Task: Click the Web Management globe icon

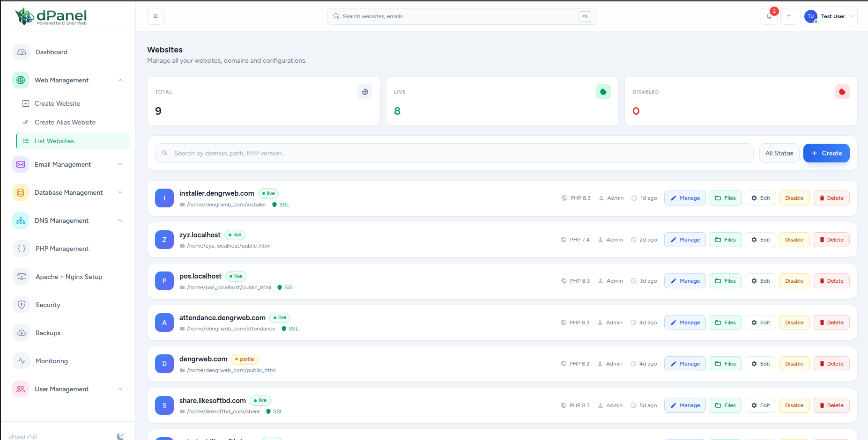Action: 21,80
